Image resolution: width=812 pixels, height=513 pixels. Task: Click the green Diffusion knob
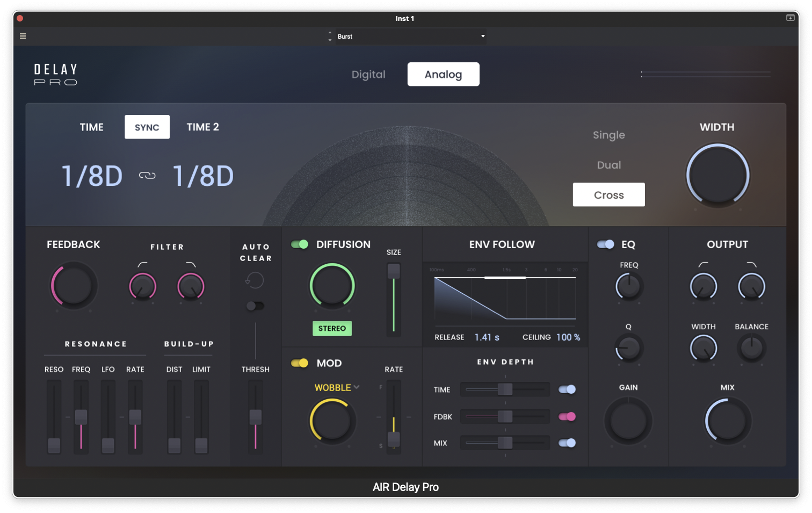click(x=332, y=286)
